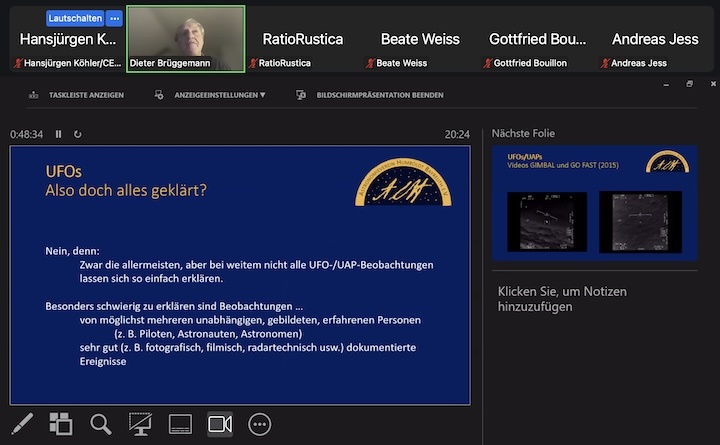This screenshot has height=445, width=720.
Task: Click muted microphone icon of Hansjürgen Köhler
Action: [x=18, y=63]
